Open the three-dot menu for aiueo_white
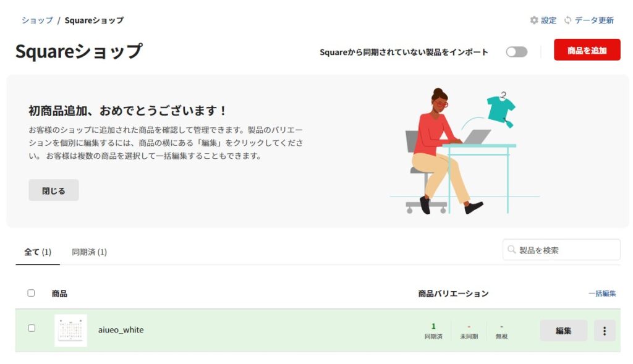The width and height of the screenshot is (633, 364). coord(605,331)
